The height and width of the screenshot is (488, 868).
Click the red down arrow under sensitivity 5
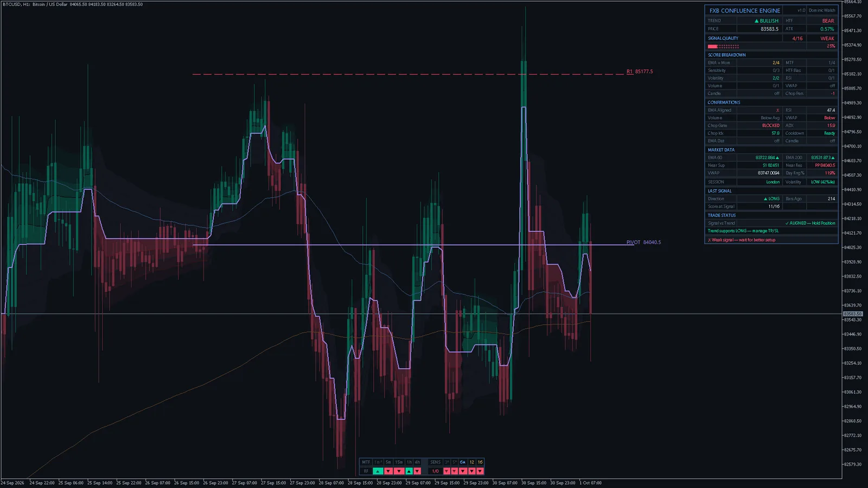pos(455,471)
